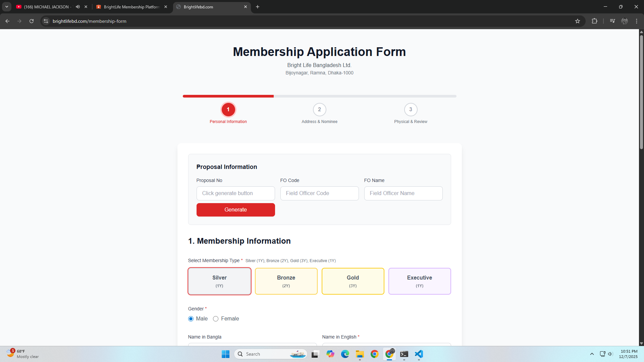
Task: Choose the Gold (3Y) membership option
Action: [353, 281]
